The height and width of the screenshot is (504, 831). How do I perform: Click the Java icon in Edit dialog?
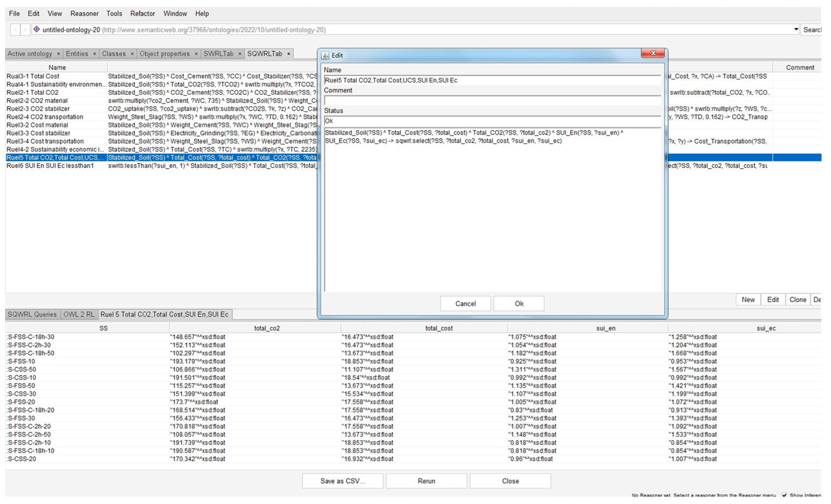pos(325,56)
